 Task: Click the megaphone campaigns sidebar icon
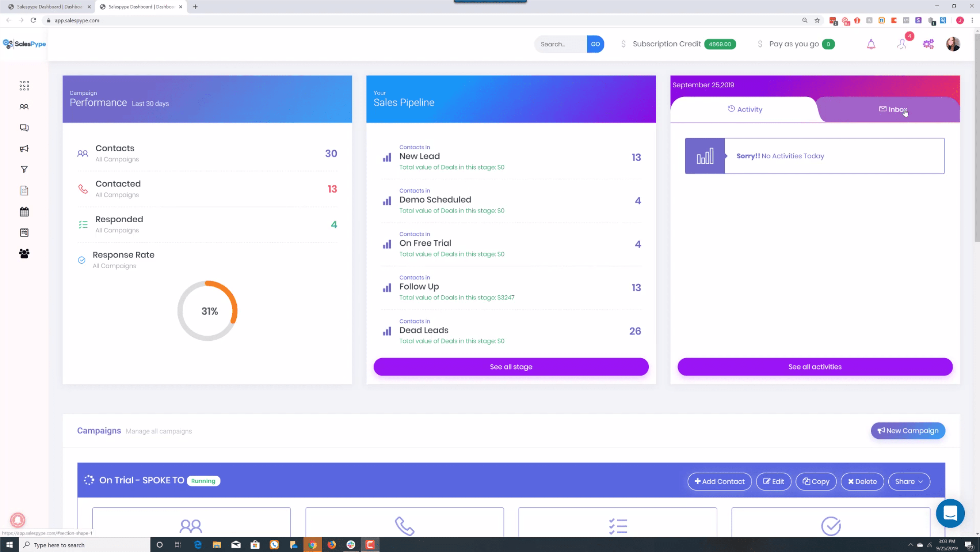[24, 149]
